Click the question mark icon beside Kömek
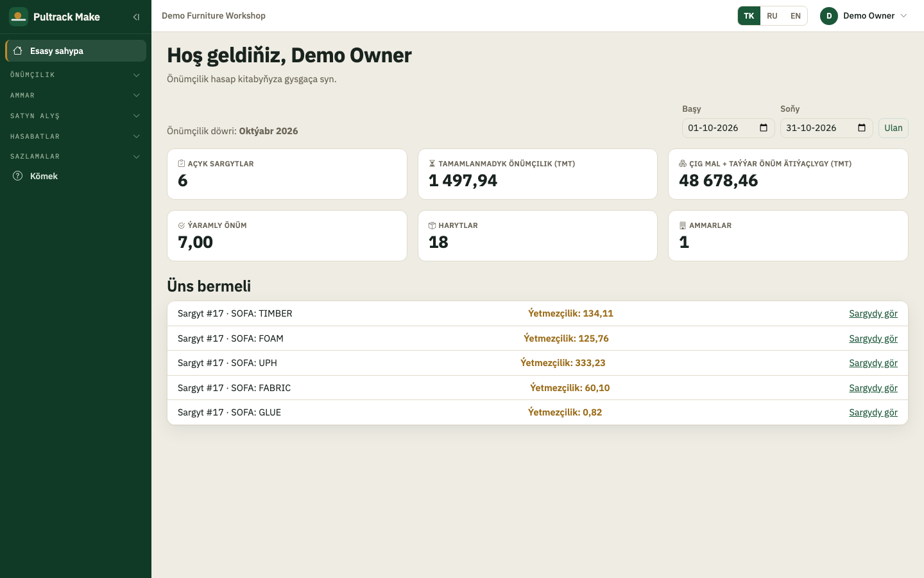924x578 pixels. click(x=18, y=176)
